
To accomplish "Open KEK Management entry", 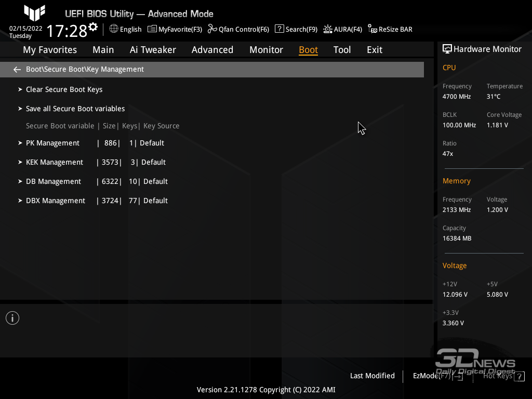I will point(54,163).
